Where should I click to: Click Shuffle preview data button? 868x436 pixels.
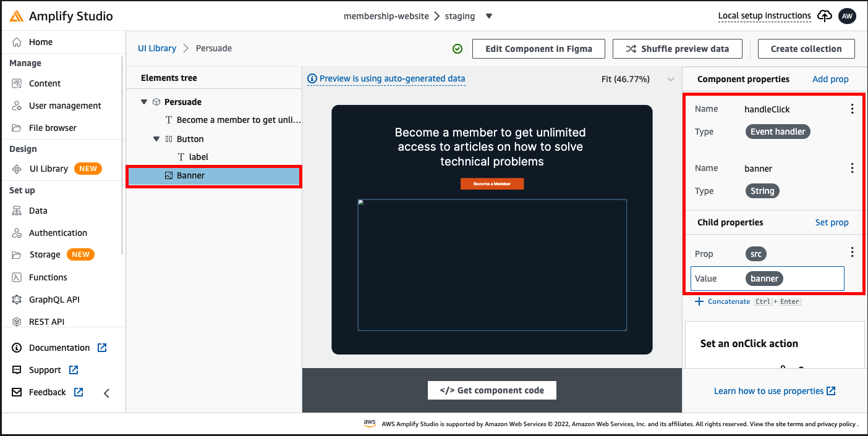(678, 49)
